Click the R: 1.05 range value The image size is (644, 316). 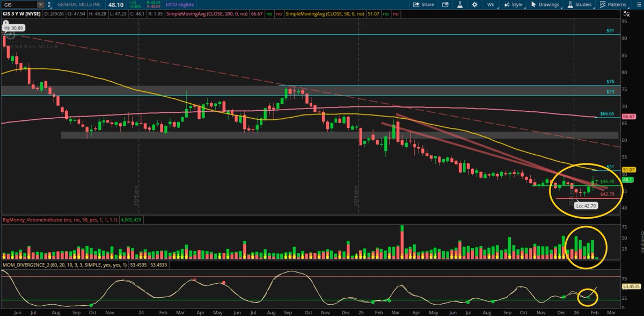(x=157, y=13)
